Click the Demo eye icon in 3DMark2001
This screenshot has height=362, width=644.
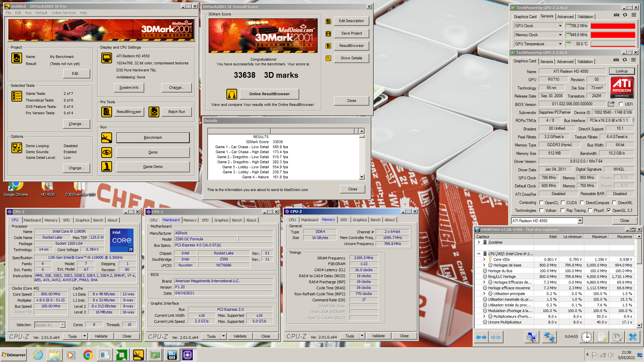pos(107,152)
